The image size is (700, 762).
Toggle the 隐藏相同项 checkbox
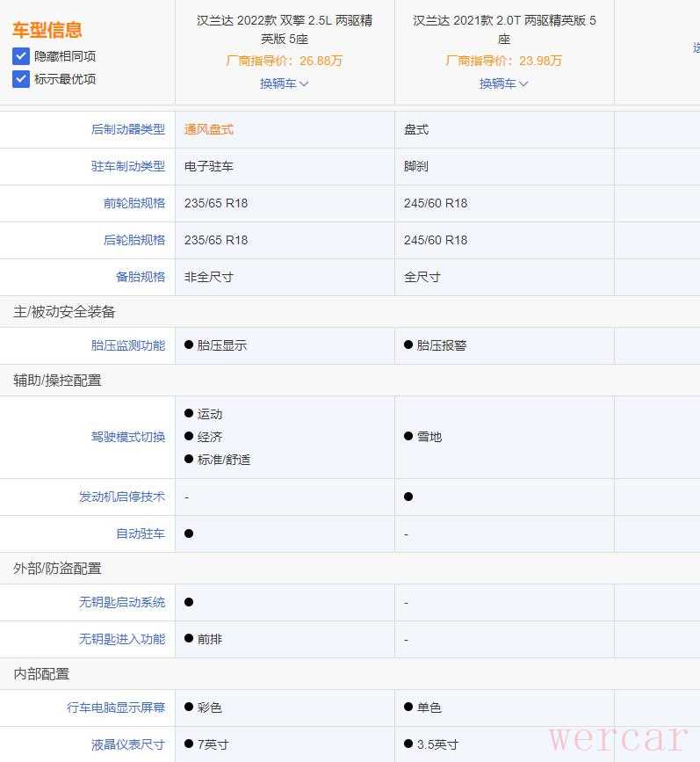click(x=21, y=56)
